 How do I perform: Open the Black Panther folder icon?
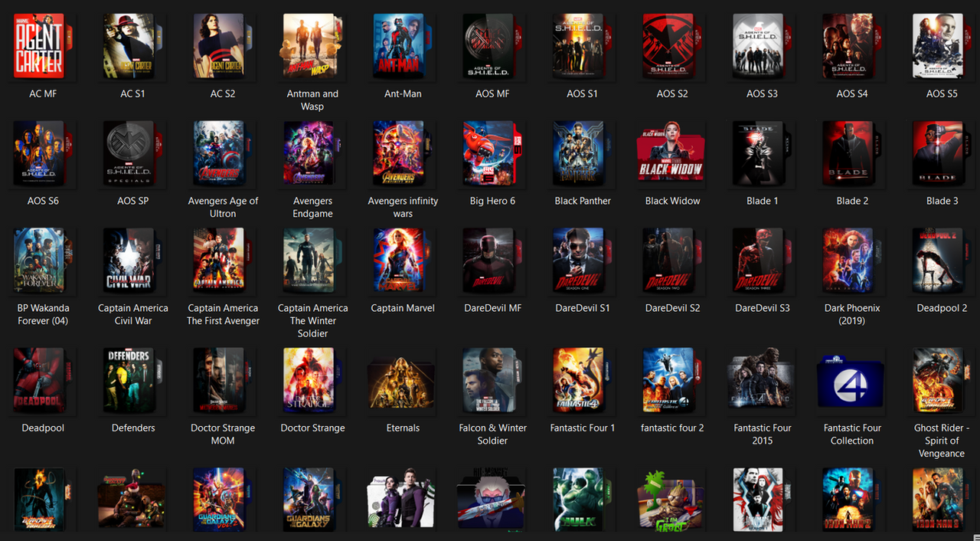click(583, 153)
